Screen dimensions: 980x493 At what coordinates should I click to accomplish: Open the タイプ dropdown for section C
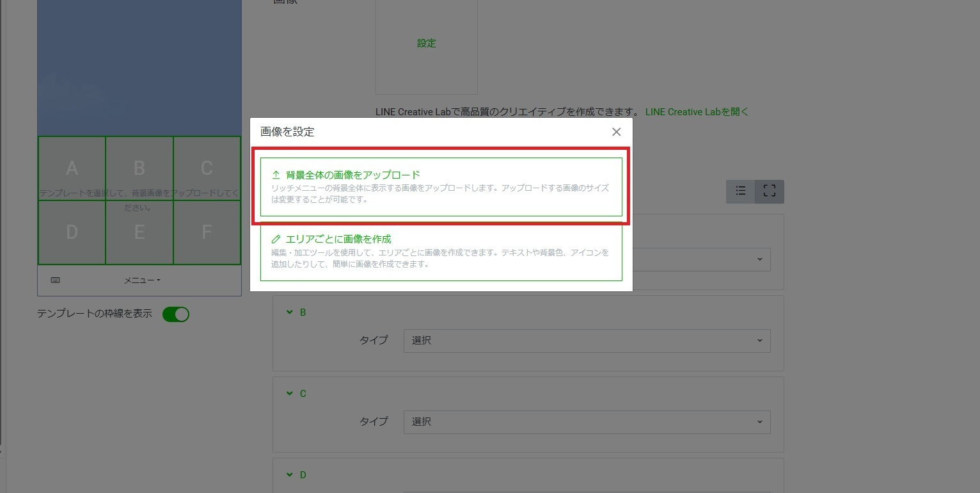pyautogui.click(x=587, y=422)
